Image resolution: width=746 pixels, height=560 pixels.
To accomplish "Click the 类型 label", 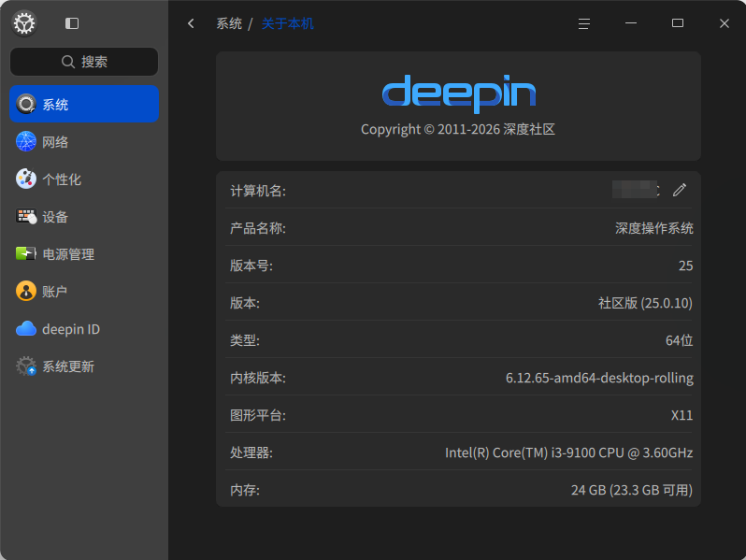I will click(245, 340).
